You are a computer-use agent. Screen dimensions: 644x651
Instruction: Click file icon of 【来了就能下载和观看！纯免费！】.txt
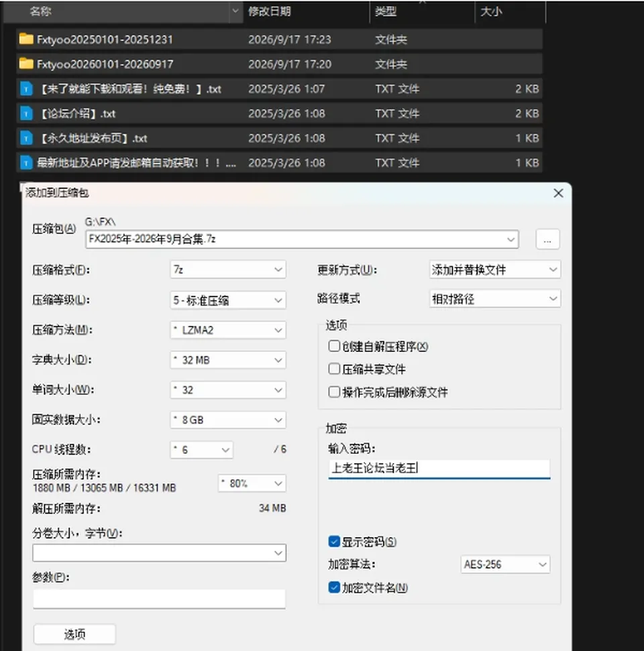tap(26, 89)
